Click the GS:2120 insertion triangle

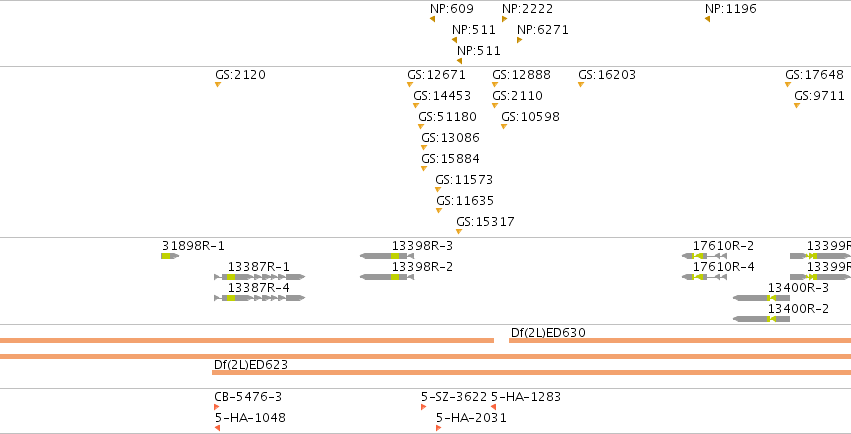click(x=218, y=85)
